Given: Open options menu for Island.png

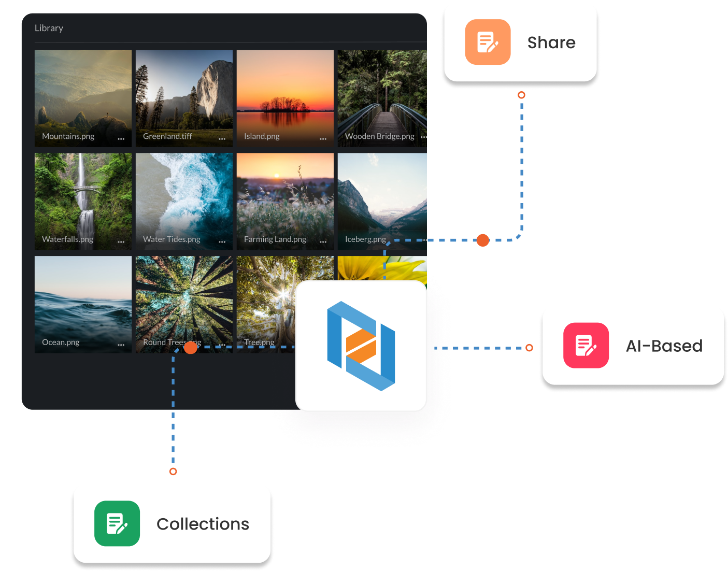Looking at the screenshot, I should point(322,139).
